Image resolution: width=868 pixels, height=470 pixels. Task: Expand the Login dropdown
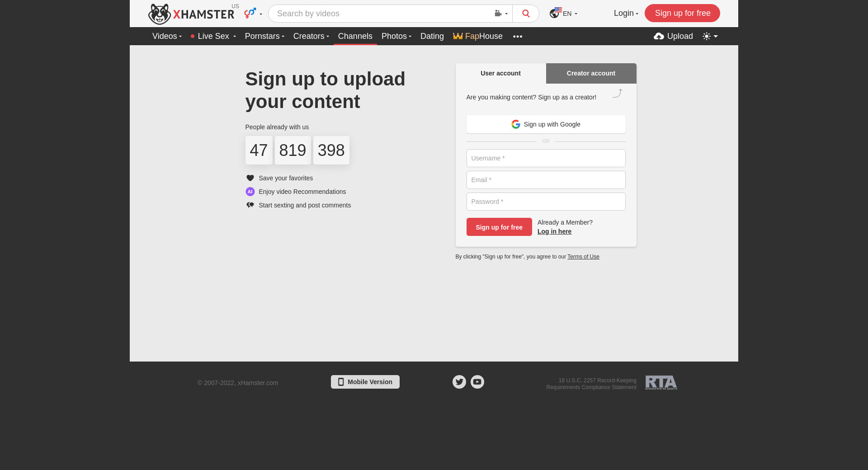coord(626,13)
